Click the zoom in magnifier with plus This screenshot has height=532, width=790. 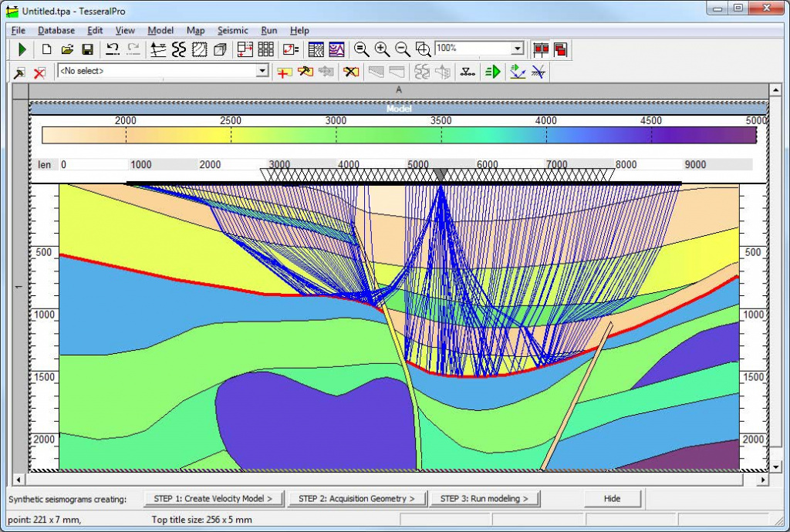click(x=382, y=49)
